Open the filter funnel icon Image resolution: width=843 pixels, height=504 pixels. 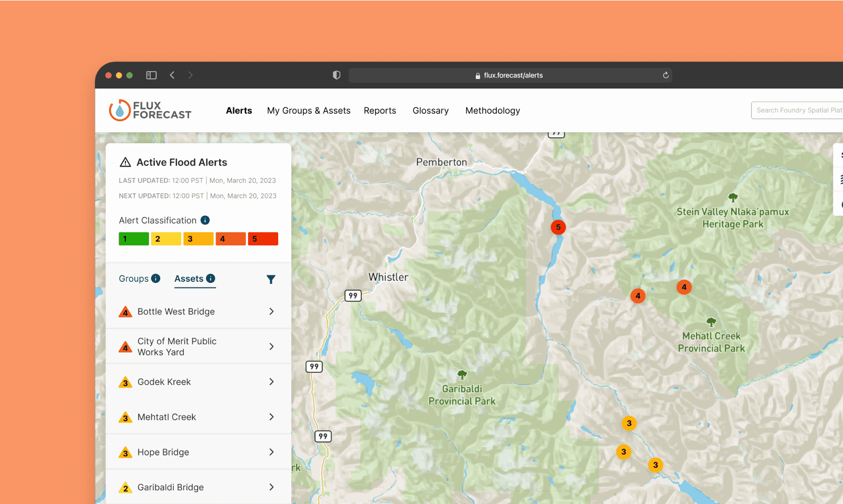click(x=271, y=279)
